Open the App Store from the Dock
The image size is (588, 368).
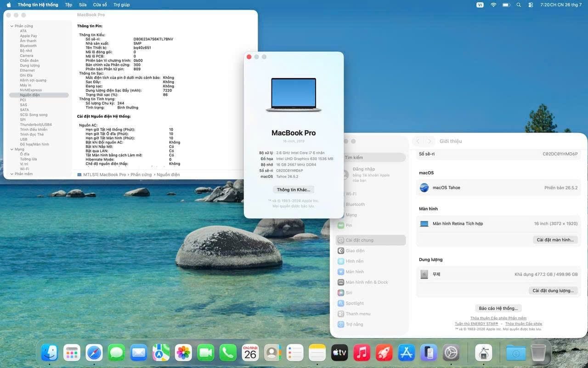coord(407,353)
